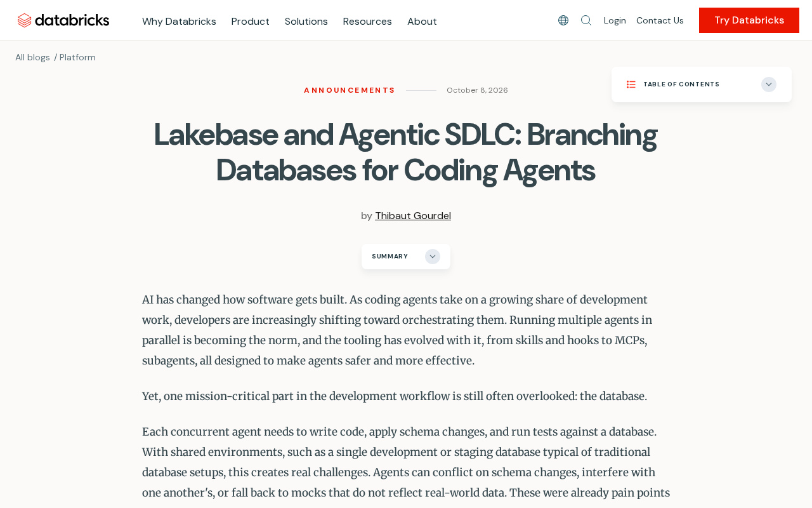Open site search magnifier
This screenshot has height=508, width=812.
coord(586,20)
